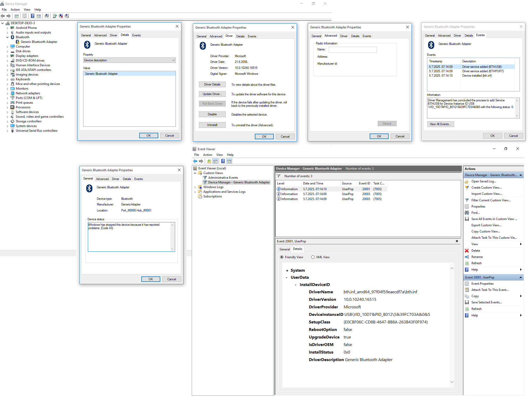Collapse Event 20001, UserPnp actions section arrow

click(x=521, y=277)
